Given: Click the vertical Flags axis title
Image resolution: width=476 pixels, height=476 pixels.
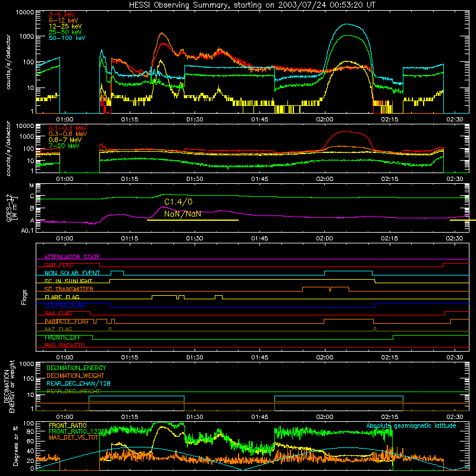Looking at the screenshot, I should [24, 297].
